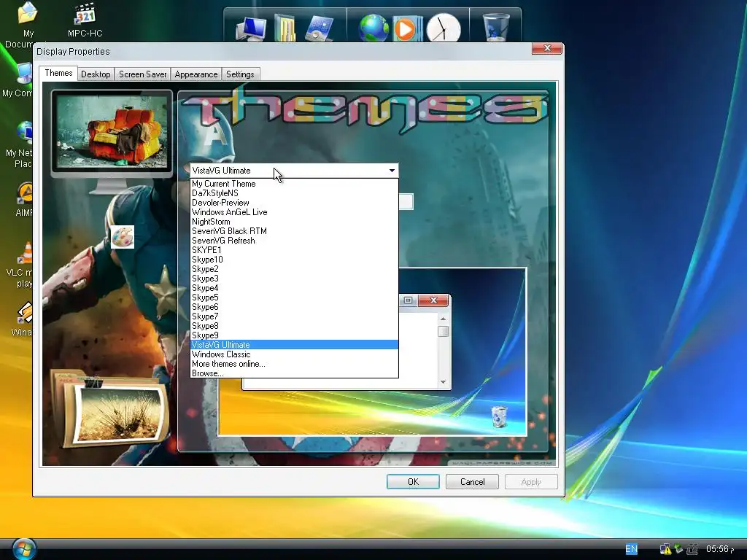Choose Devoler-Preview theme
747x560 pixels.
(294, 203)
